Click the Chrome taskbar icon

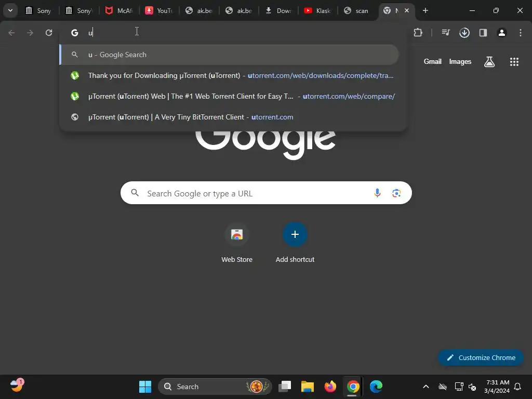coord(353,387)
